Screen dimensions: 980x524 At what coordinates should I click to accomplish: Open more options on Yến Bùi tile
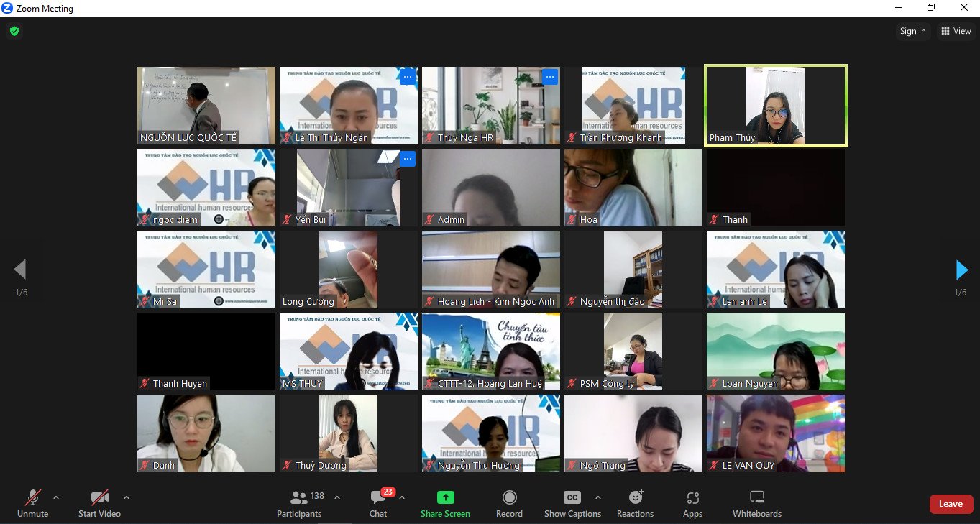[x=407, y=159]
